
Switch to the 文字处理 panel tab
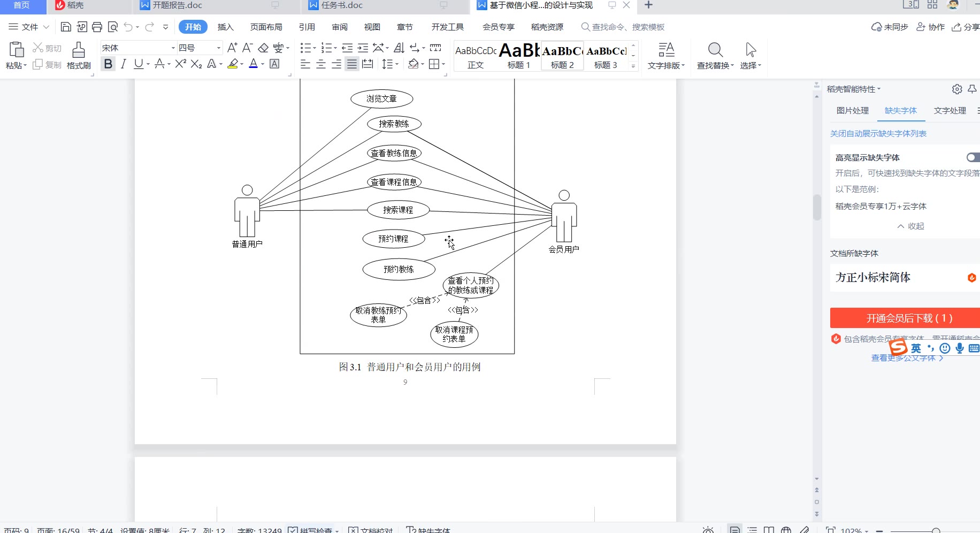pos(950,111)
